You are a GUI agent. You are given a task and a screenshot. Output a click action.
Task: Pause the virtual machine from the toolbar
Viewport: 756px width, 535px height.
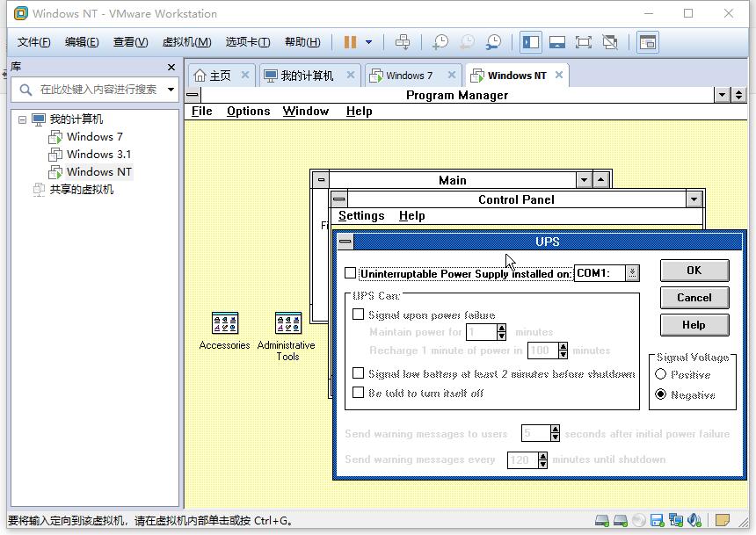pyautogui.click(x=350, y=42)
